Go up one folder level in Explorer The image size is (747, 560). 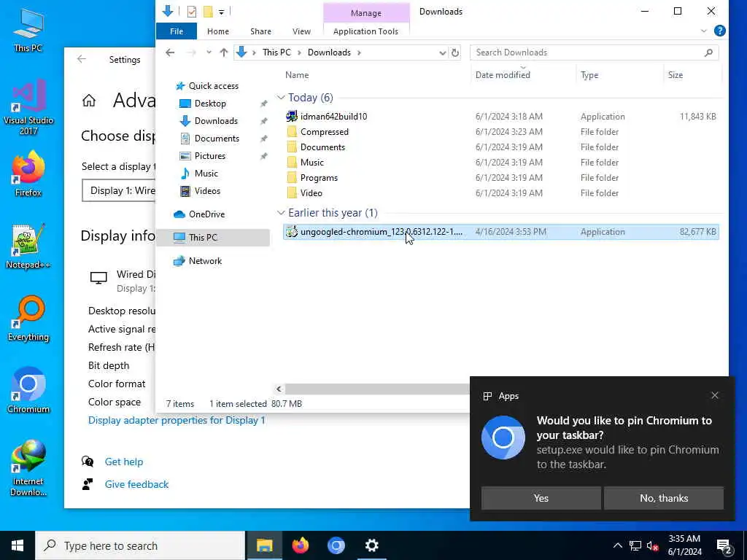coord(223,52)
